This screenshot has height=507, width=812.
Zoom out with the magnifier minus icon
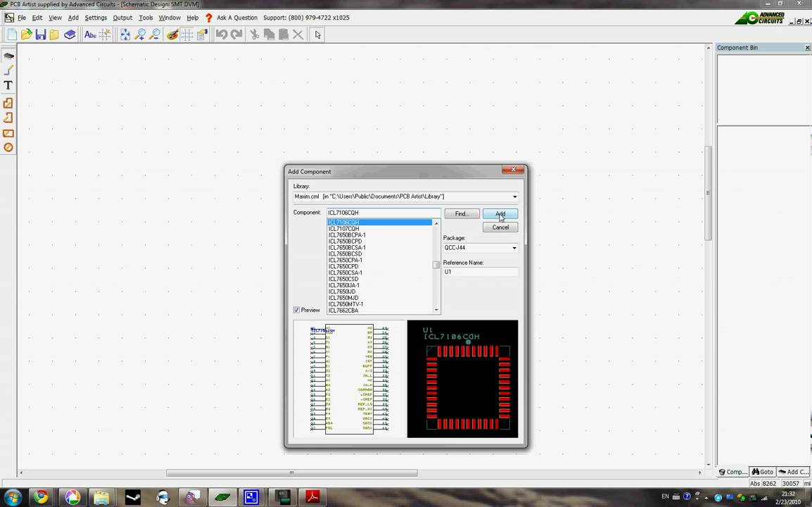point(154,35)
